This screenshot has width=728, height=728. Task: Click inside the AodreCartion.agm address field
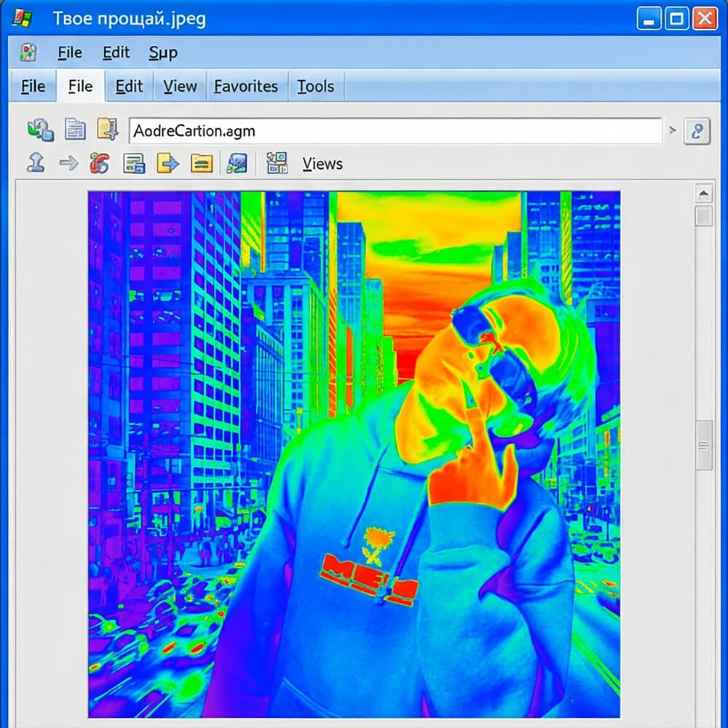coord(393,131)
